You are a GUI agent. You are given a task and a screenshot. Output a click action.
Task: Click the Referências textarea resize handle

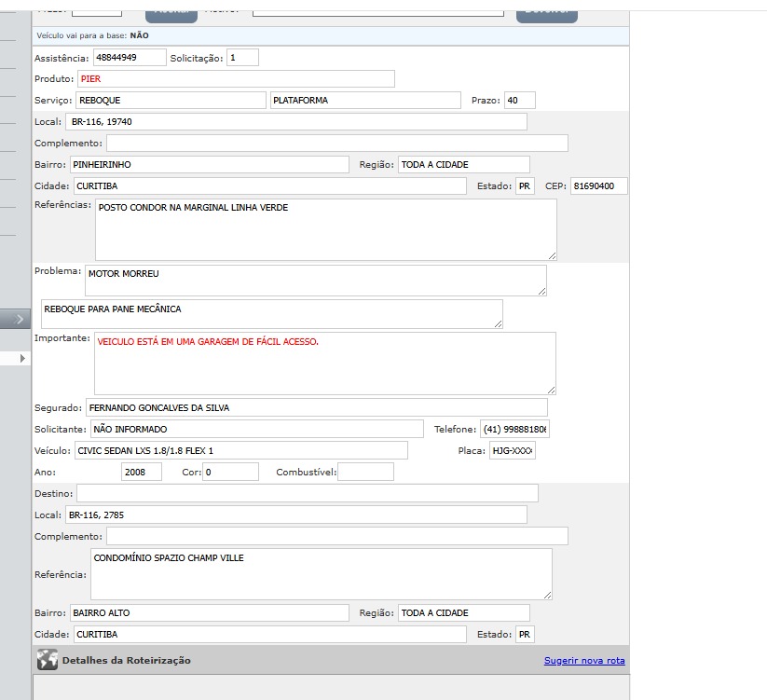point(553,255)
